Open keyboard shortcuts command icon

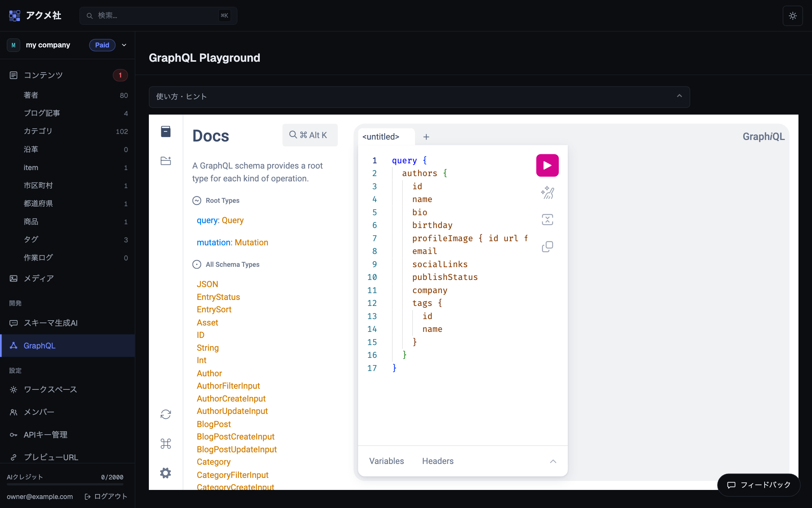click(166, 444)
